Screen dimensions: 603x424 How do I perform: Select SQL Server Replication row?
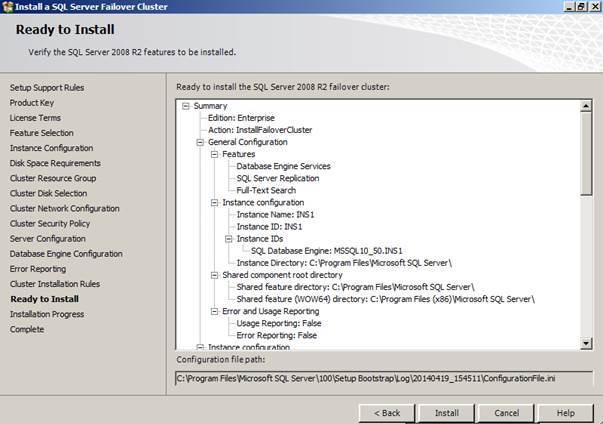278,178
